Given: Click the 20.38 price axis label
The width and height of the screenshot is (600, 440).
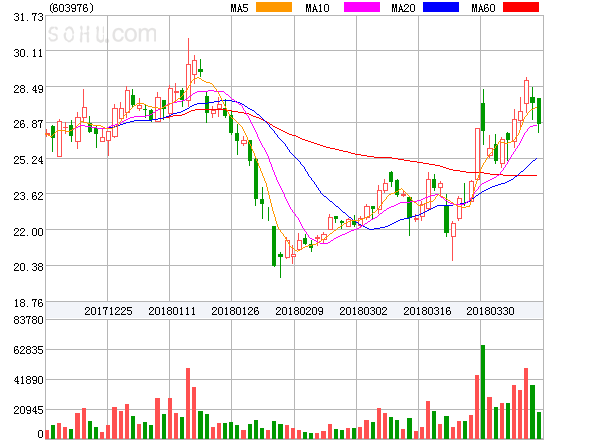Looking at the screenshot, I should [28, 267].
